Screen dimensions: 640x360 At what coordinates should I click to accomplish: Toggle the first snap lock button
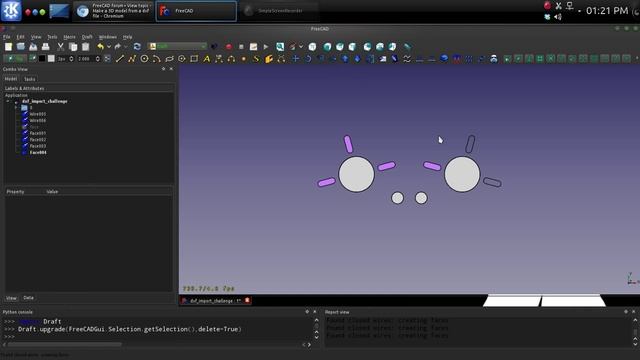tap(507, 59)
